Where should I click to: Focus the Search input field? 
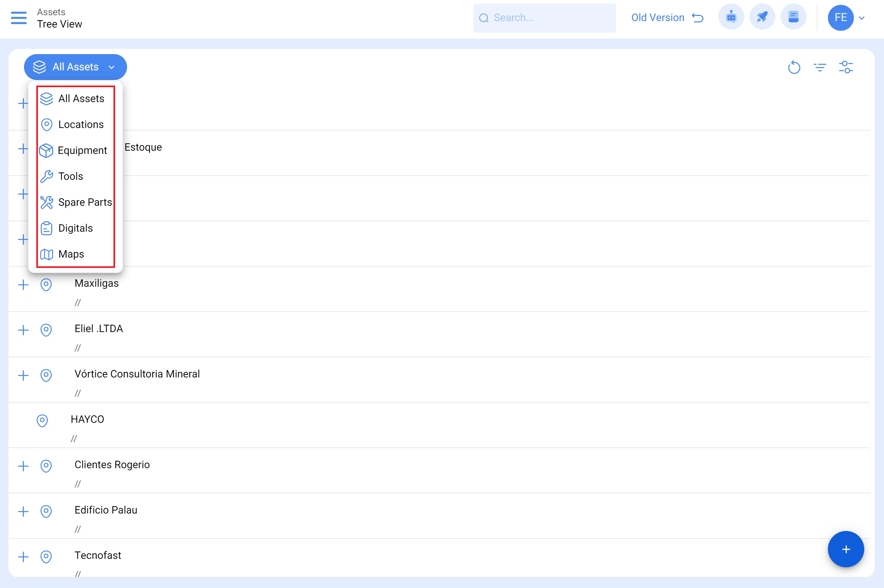point(544,18)
